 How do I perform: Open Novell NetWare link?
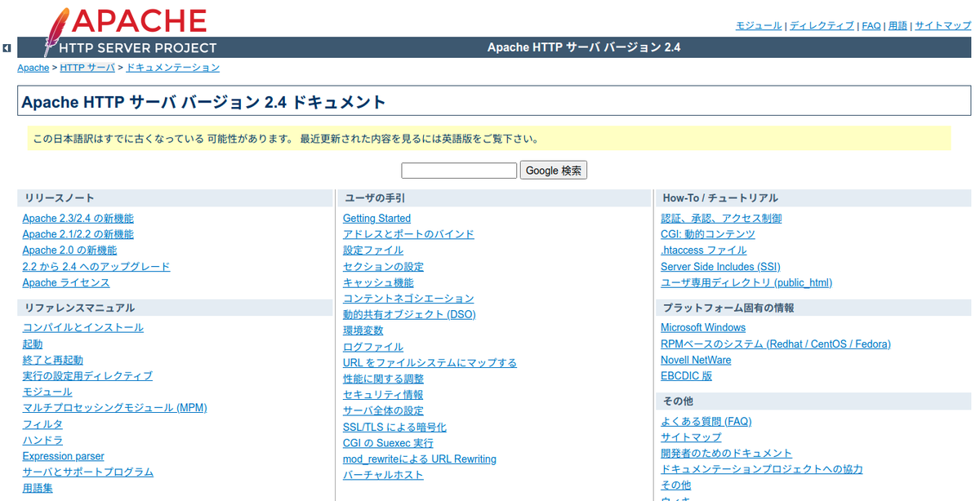tap(696, 360)
